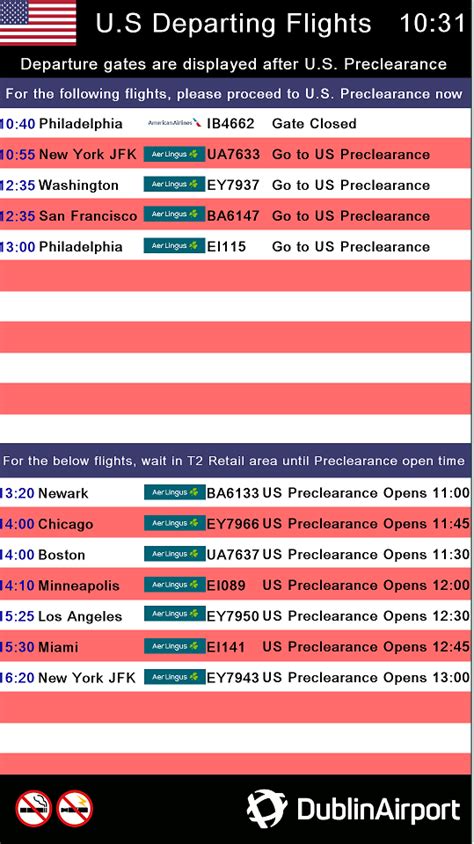Image resolution: width=474 pixels, height=844 pixels.
Task: Click the 15:30 departure time
Action: (18, 646)
